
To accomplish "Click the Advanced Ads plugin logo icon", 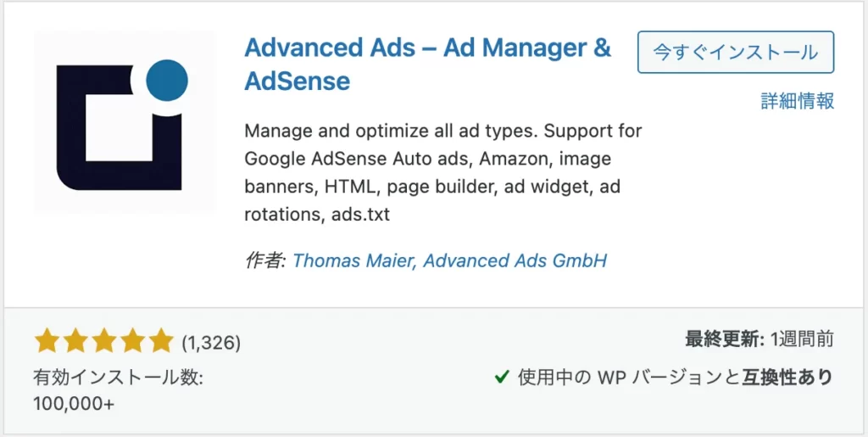I will [124, 121].
